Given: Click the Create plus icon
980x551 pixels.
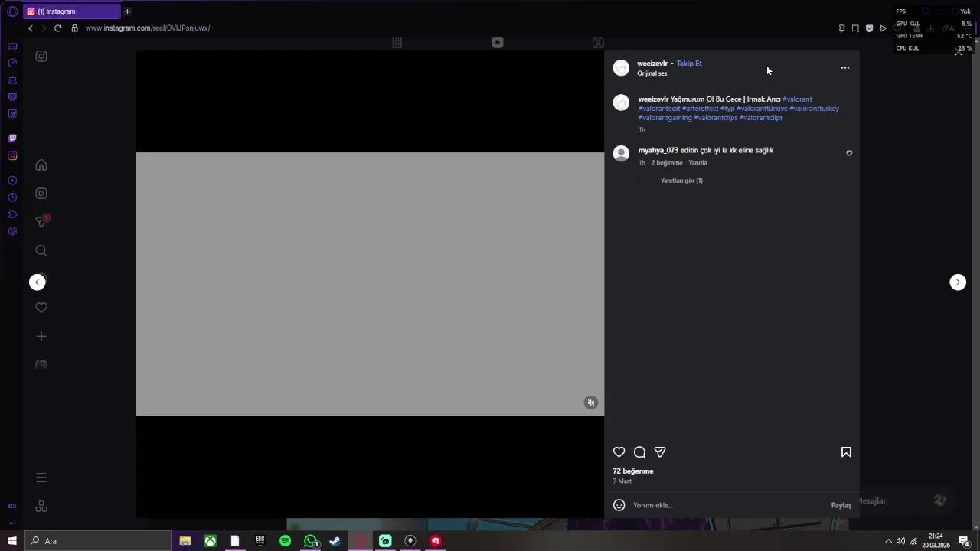Looking at the screenshot, I should [41, 336].
